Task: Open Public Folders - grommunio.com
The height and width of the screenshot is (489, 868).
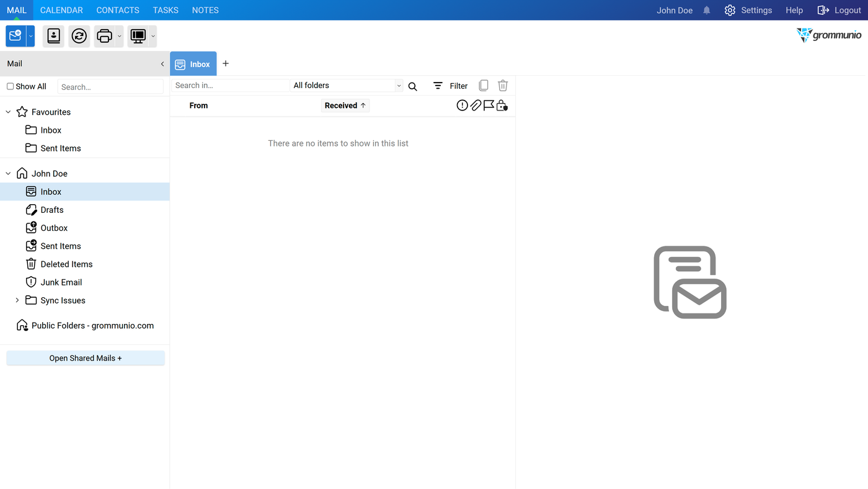Action: (92, 325)
